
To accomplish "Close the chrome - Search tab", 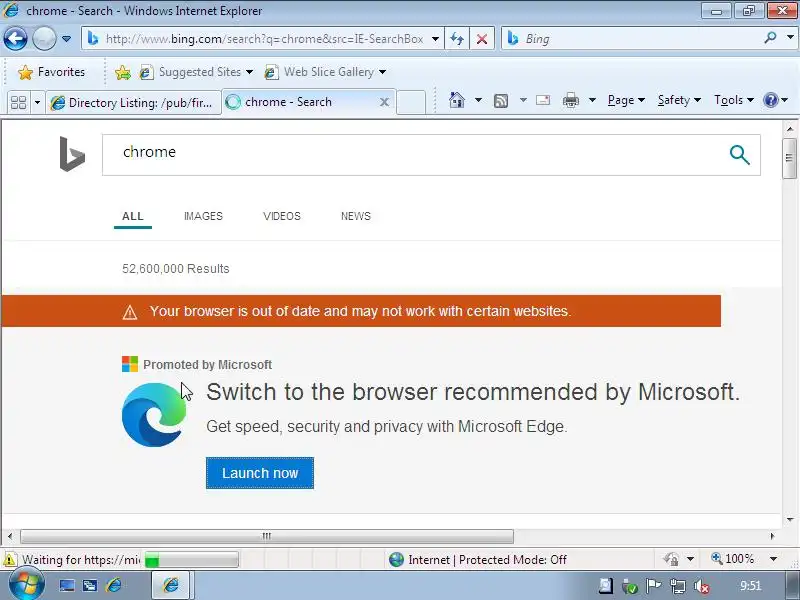I will point(385,102).
